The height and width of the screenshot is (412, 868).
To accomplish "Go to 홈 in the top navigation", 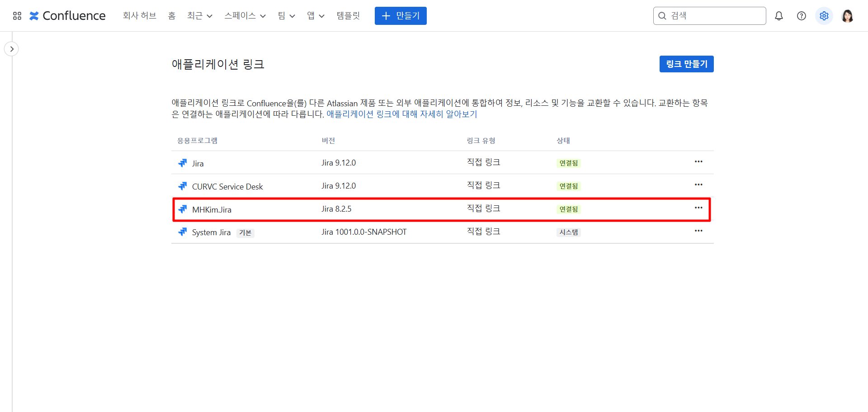I will tap(172, 16).
